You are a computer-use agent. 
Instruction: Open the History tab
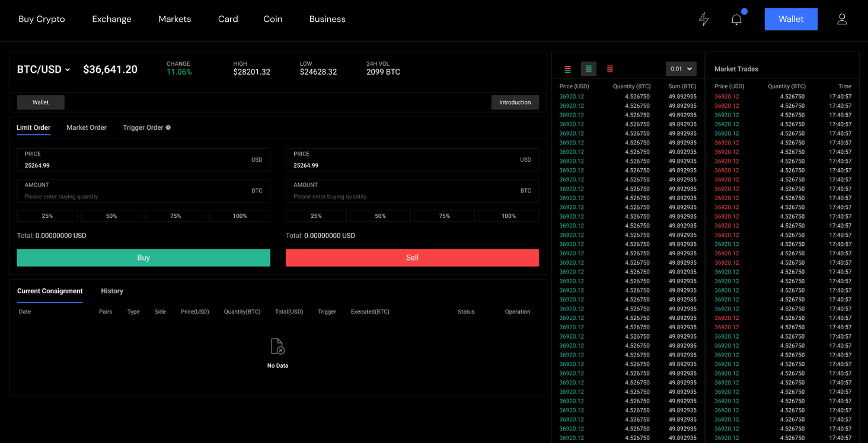pyautogui.click(x=112, y=291)
